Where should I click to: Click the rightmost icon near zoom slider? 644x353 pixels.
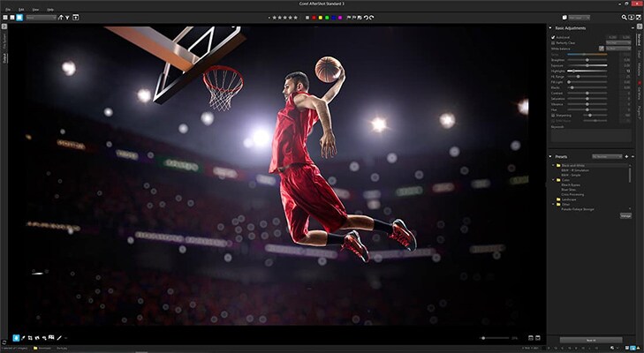click(x=538, y=338)
